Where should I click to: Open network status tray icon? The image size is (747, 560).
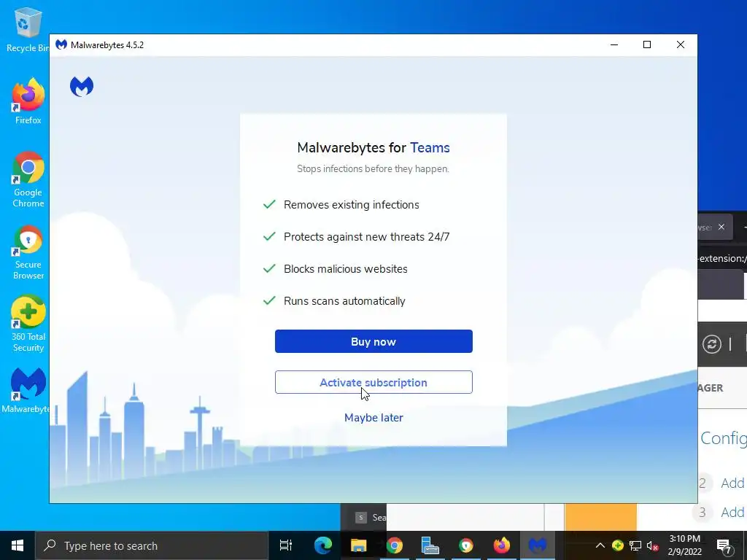[635, 545]
